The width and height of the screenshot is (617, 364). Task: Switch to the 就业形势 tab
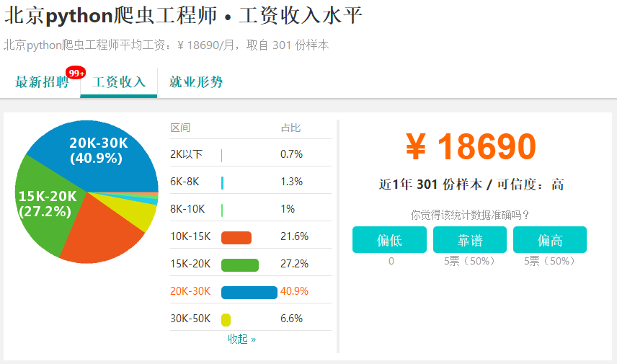coord(196,82)
